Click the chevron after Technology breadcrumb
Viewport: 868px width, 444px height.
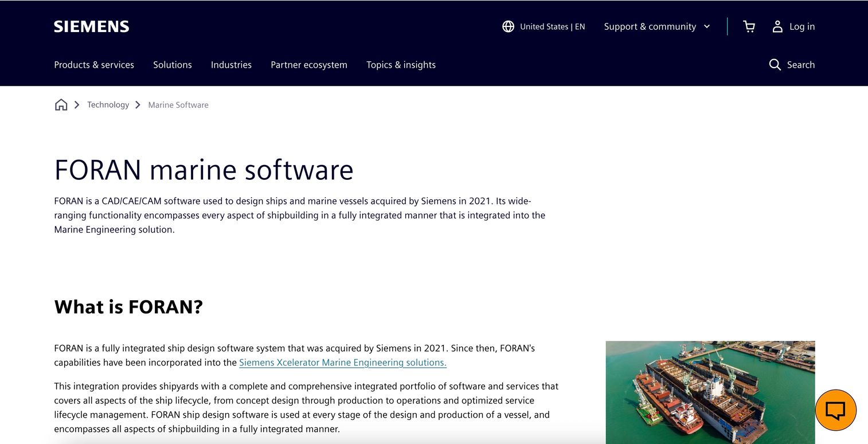(x=138, y=105)
